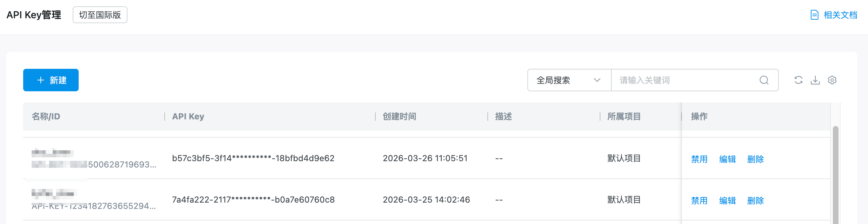Click the download export icon

click(x=815, y=80)
